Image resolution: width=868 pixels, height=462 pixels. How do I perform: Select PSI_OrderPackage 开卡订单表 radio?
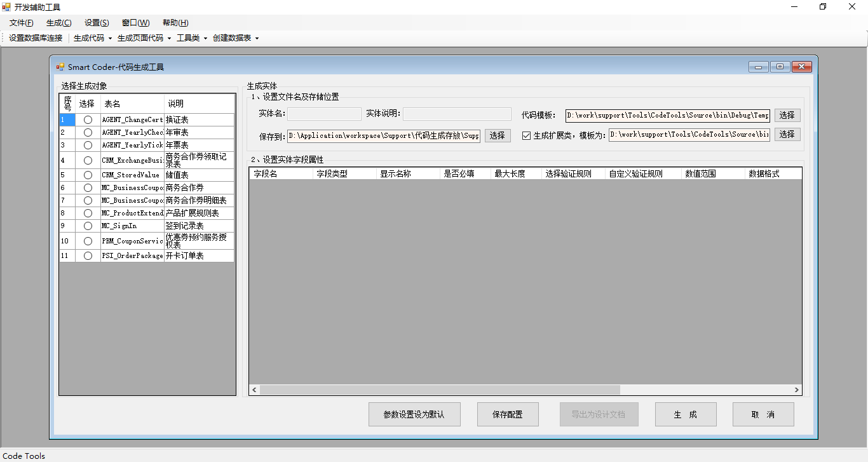pyautogui.click(x=88, y=255)
